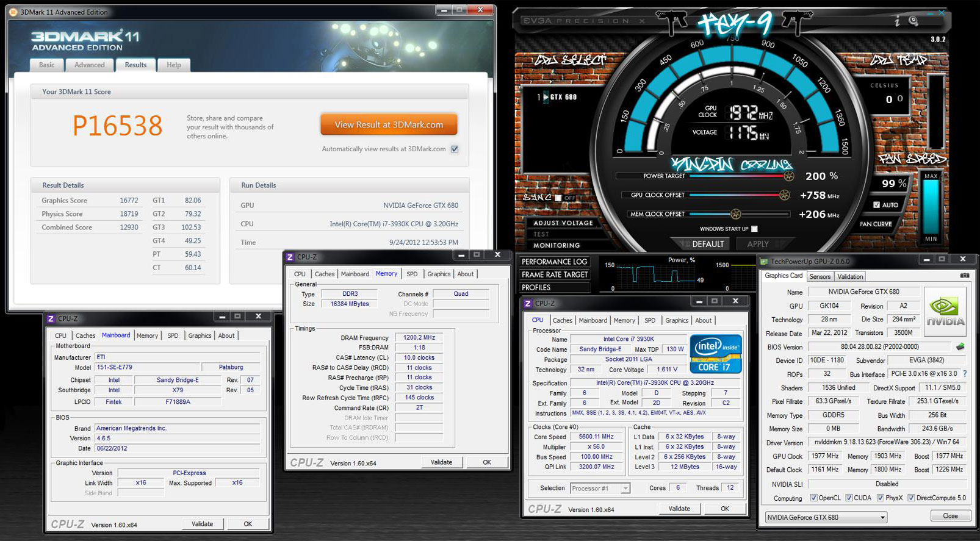Select the GTX 680 arrow under GPU Select
The height and width of the screenshot is (541, 980).
pos(546,97)
